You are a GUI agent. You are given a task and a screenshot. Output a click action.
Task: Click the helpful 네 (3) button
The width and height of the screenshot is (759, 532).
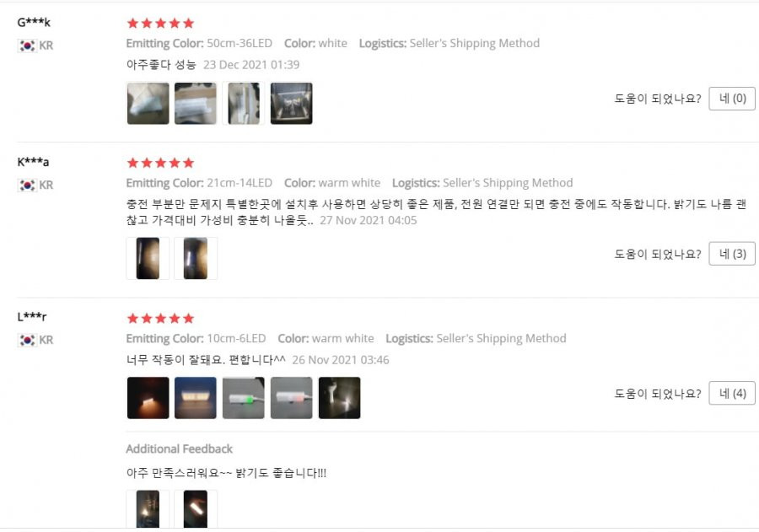(731, 254)
